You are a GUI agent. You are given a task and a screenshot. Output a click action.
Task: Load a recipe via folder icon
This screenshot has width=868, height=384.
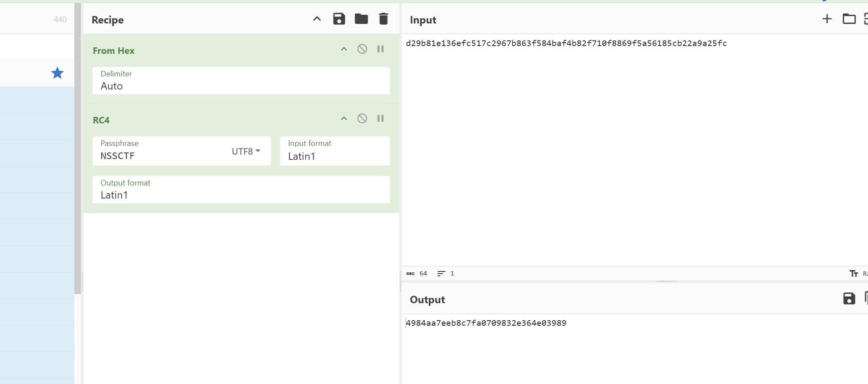pos(361,19)
